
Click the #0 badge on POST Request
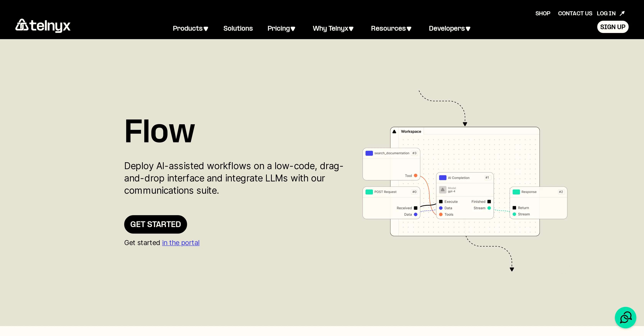point(414,192)
